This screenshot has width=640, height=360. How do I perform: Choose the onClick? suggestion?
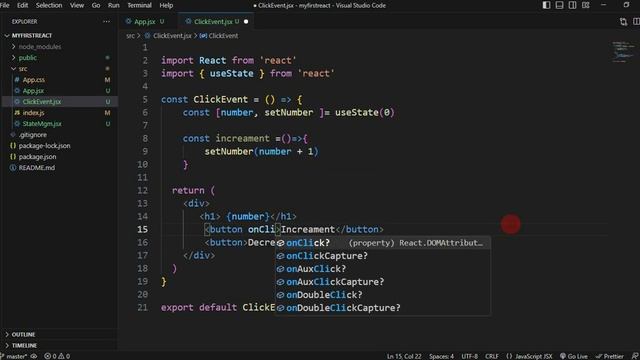(x=383, y=243)
